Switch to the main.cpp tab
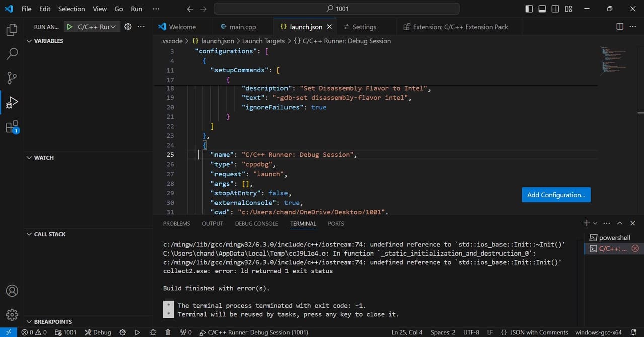 pyautogui.click(x=243, y=27)
